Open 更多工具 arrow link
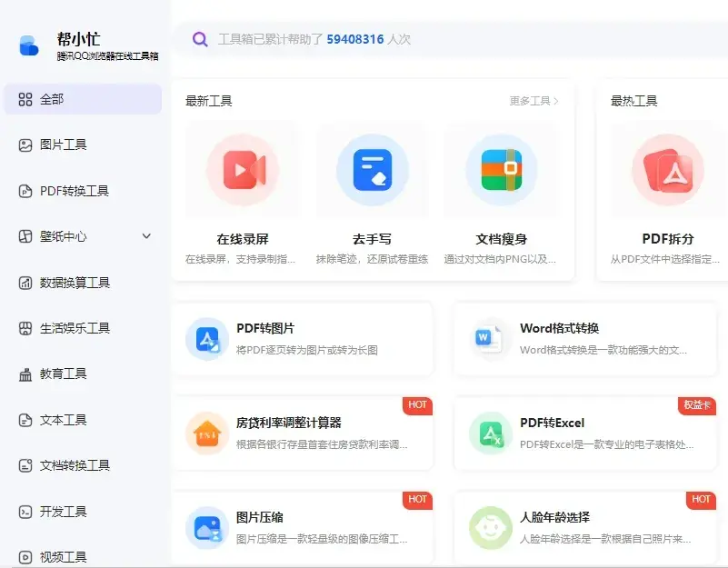The image size is (728, 568). pyautogui.click(x=534, y=101)
